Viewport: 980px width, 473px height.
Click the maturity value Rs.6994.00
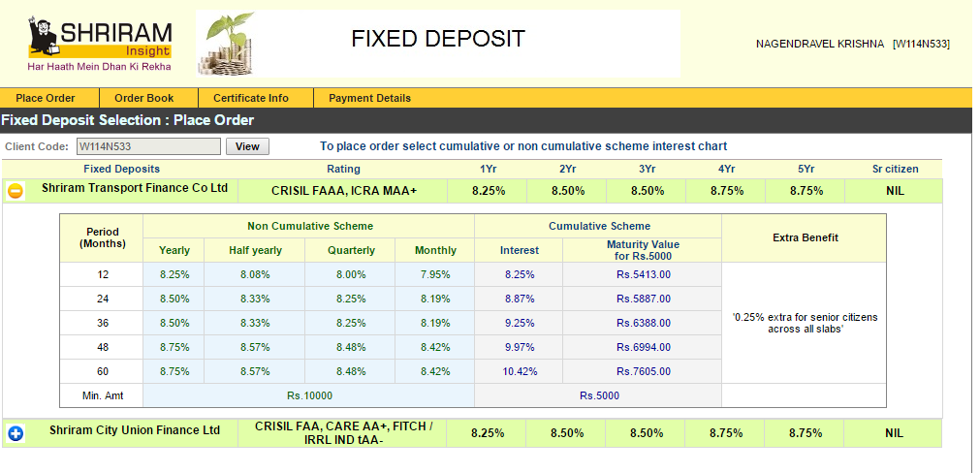[x=643, y=347]
